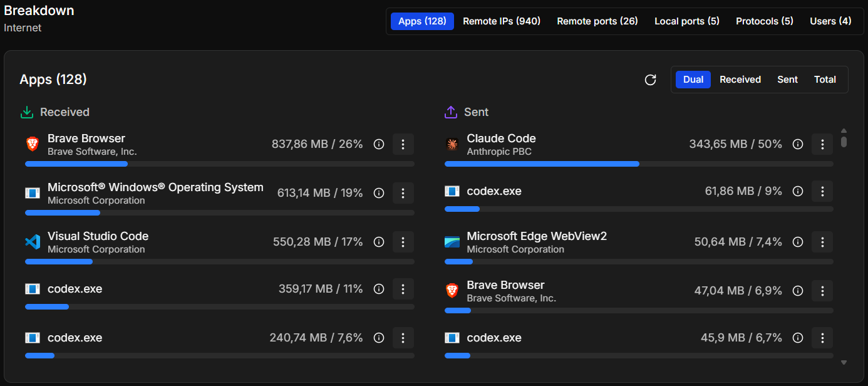Switch to Users (4) tab
The height and width of the screenshot is (386, 868).
pyautogui.click(x=830, y=21)
